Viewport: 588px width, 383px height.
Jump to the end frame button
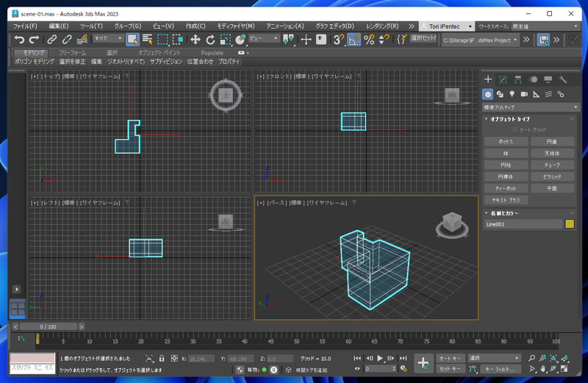403,358
